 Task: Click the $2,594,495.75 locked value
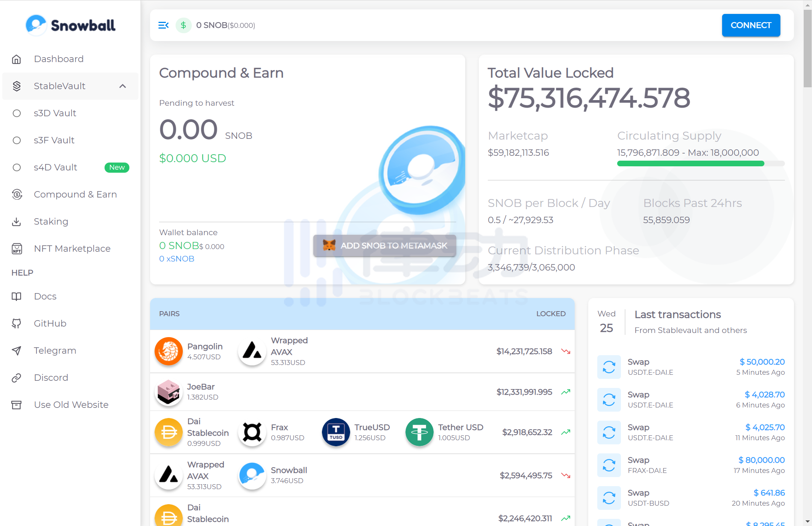pyautogui.click(x=526, y=476)
